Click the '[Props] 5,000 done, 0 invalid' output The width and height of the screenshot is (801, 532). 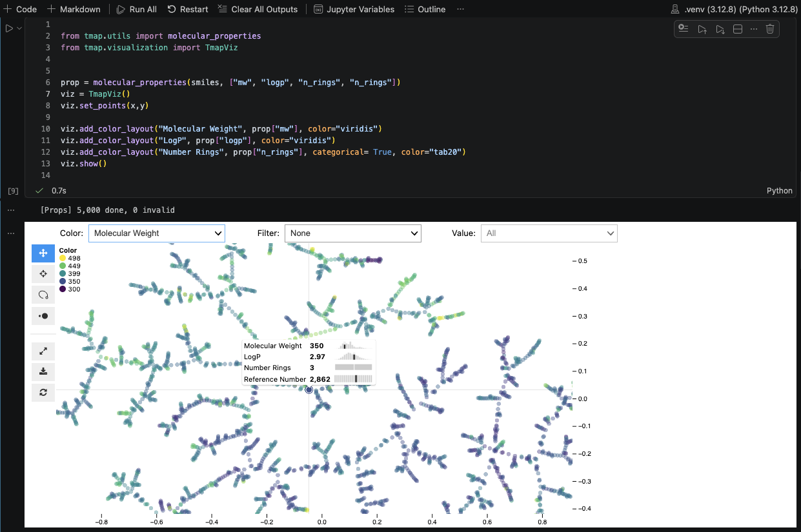(107, 210)
